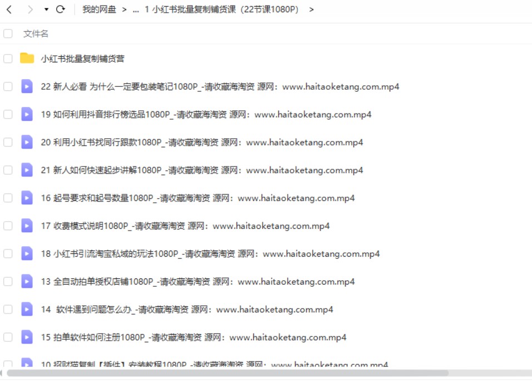Viewport: 532px width, 392px height.
Task: Check the box for 21 新人如何快速起步讲解
Action: coord(8,170)
